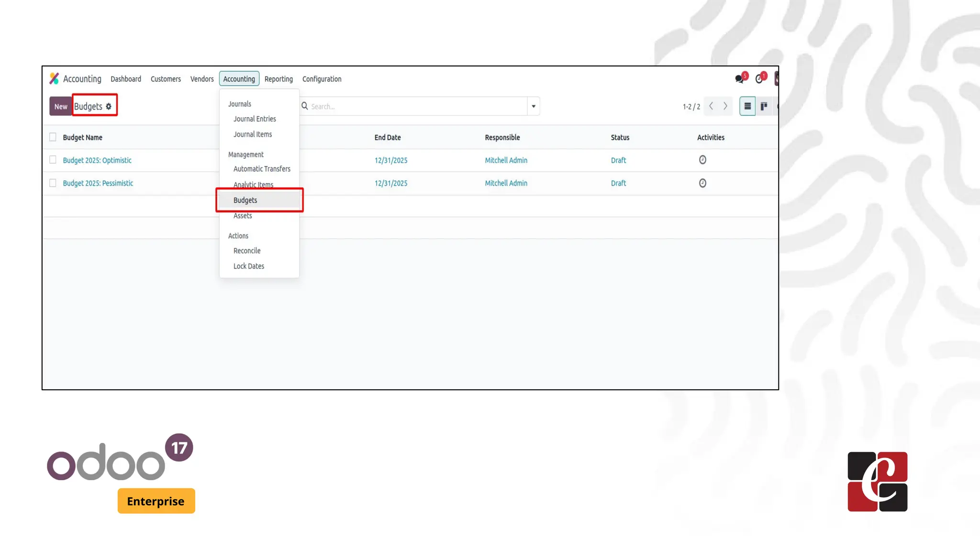Viewport: 980px width, 551px height.
Task: Open Journal Entries menu item
Action: coord(255,119)
